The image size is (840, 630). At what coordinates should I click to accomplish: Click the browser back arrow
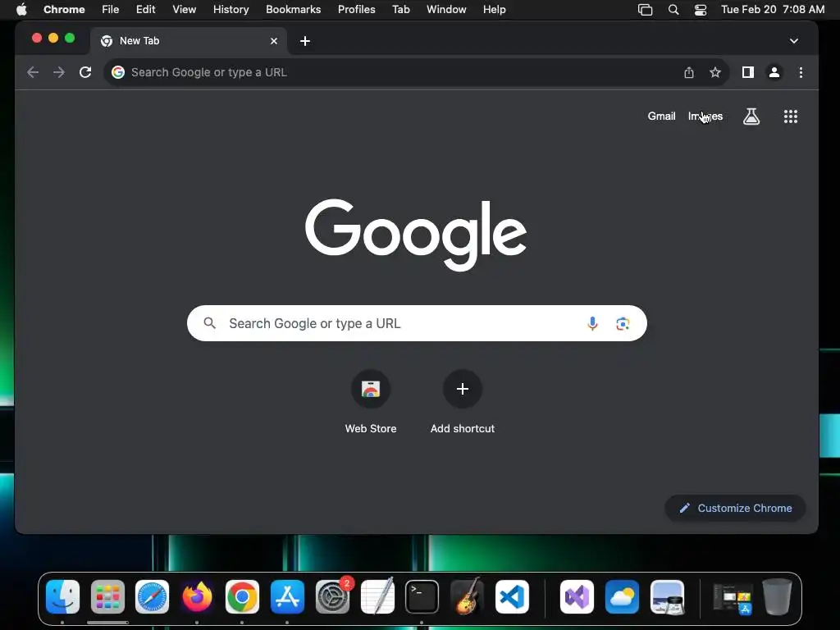click(33, 72)
